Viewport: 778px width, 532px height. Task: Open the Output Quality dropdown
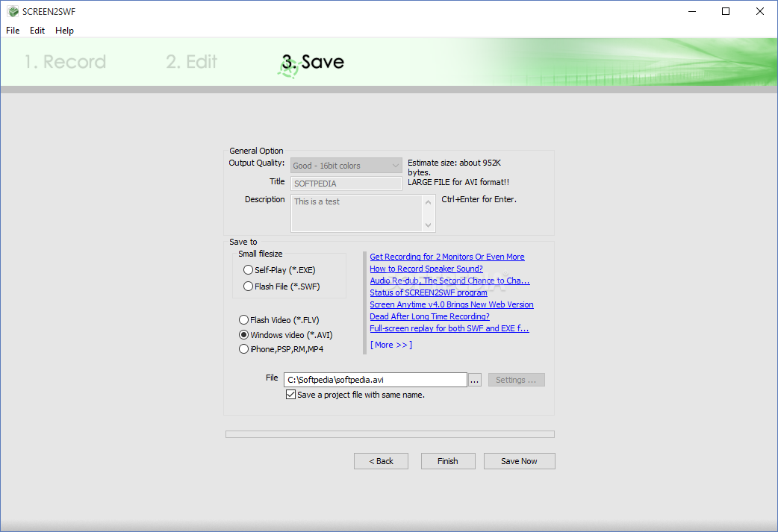point(346,166)
